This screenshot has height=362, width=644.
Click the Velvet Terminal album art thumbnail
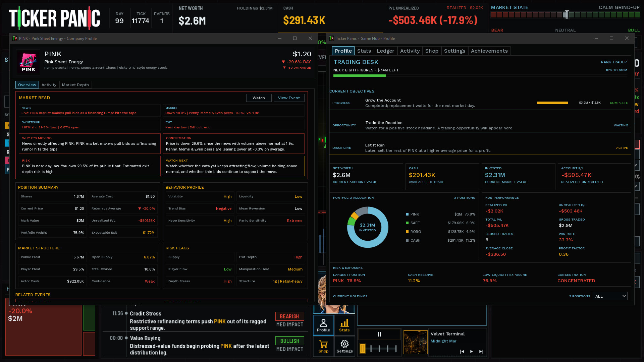pyautogui.click(x=415, y=342)
